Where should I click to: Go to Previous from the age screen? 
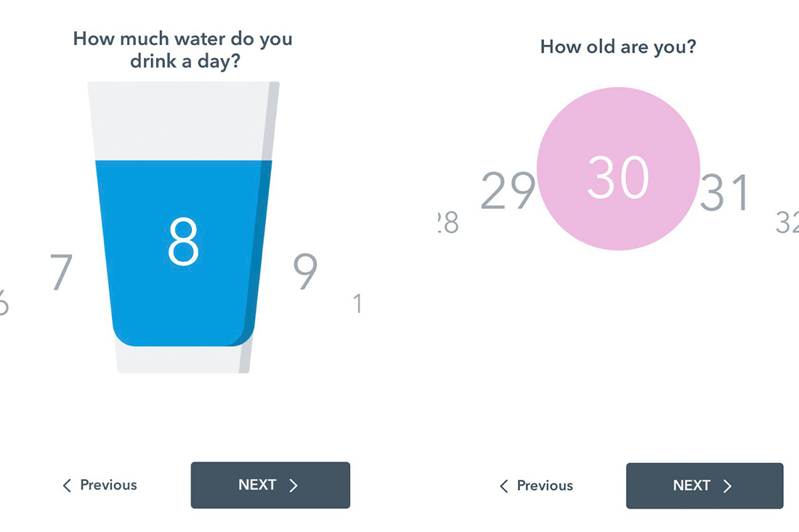click(545, 486)
